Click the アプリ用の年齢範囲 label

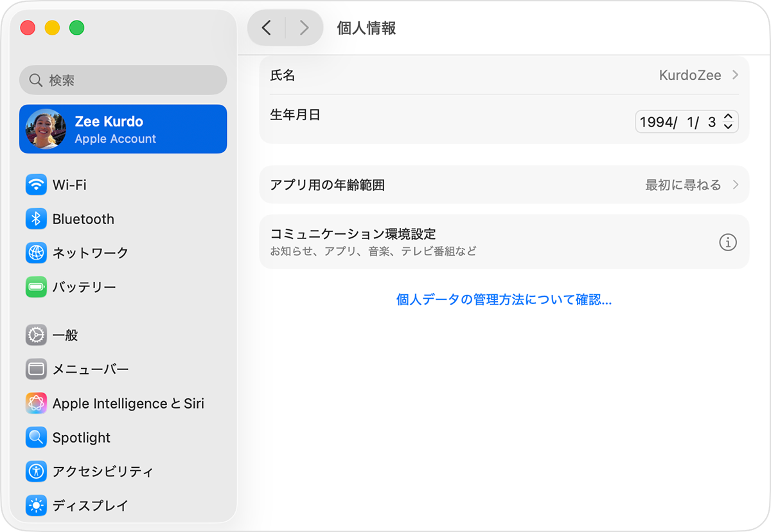pos(327,185)
